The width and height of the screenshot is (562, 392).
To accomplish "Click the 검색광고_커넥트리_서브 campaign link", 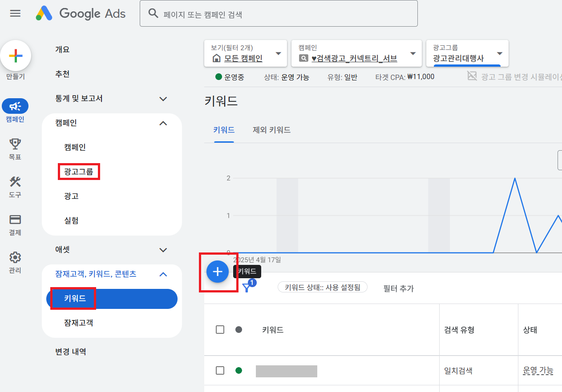I will [x=354, y=58].
